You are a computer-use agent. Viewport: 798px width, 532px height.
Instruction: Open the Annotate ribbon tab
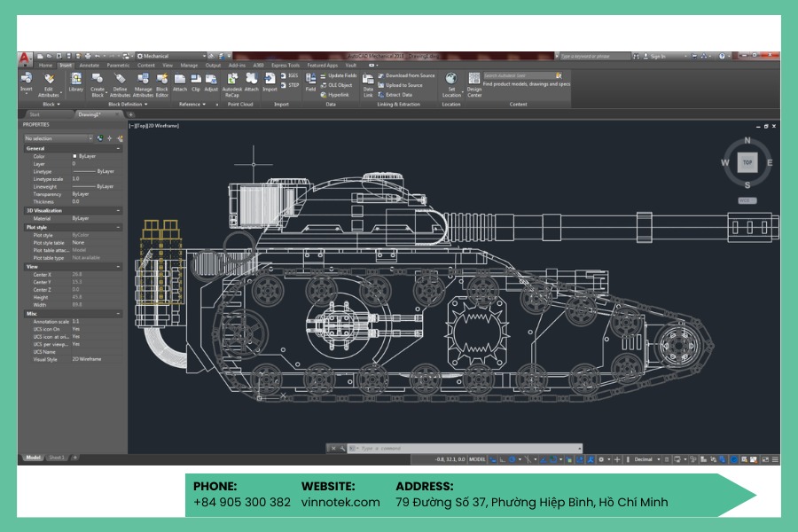(x=89, y=65)
